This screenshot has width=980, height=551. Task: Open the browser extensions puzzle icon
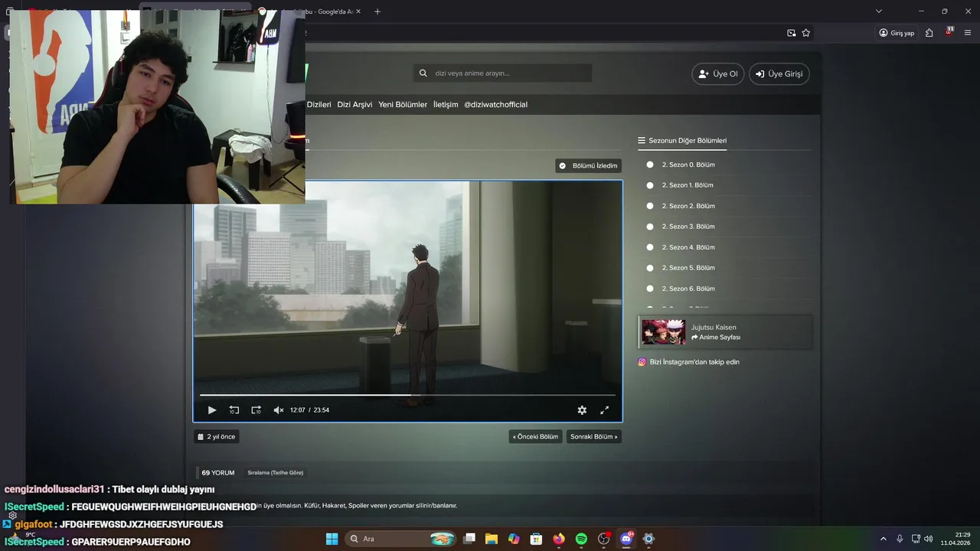tap(929, 33)
